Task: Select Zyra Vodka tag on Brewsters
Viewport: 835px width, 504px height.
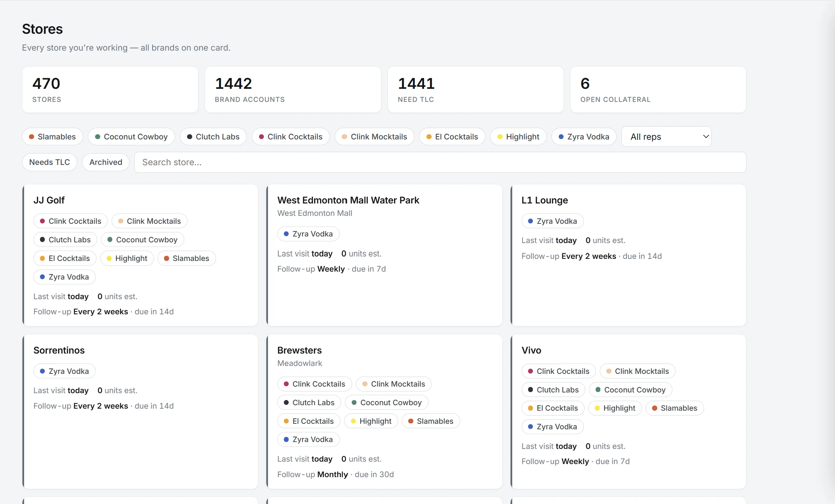Action: [x=308, y=439]
